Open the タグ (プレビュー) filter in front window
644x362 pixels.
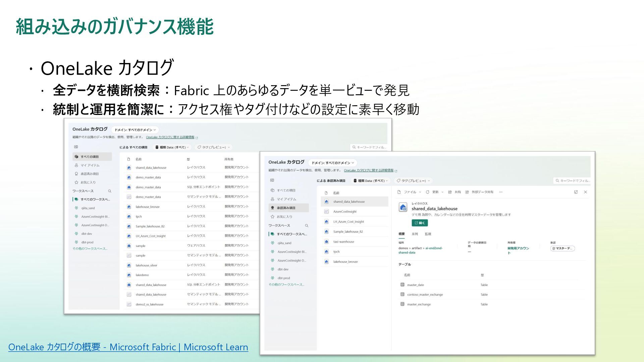pos(413,181)
